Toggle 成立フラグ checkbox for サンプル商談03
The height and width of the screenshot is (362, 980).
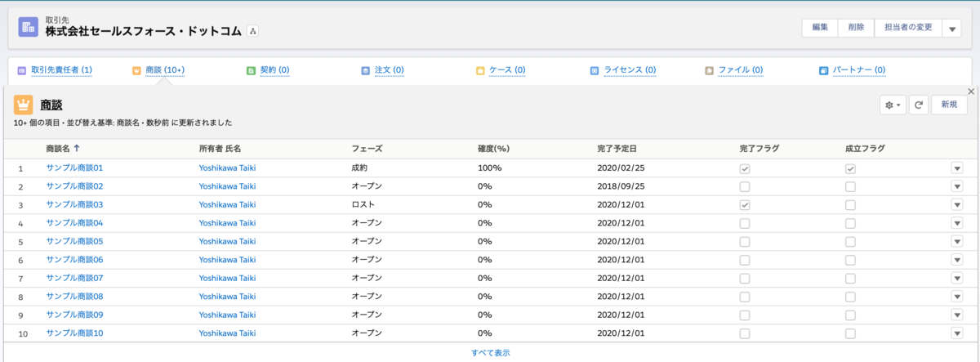[x=850, y=205]
